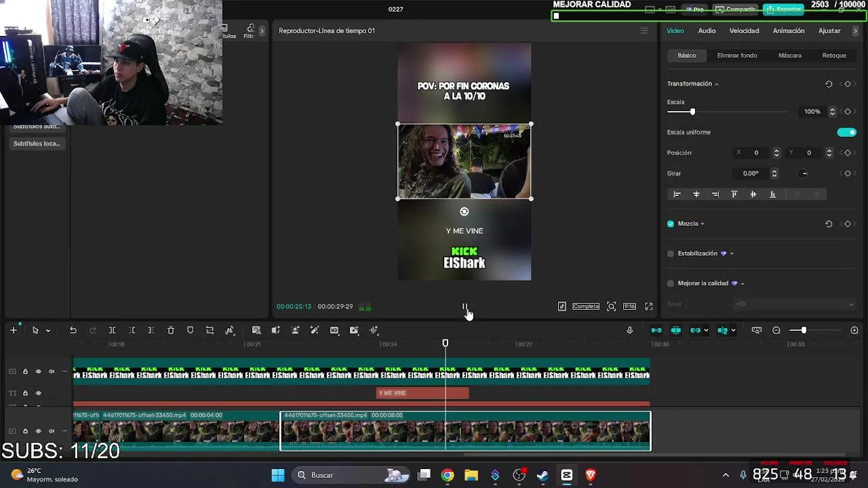
Task: Switch to the Ajustar tab
Action: (829, 30)
